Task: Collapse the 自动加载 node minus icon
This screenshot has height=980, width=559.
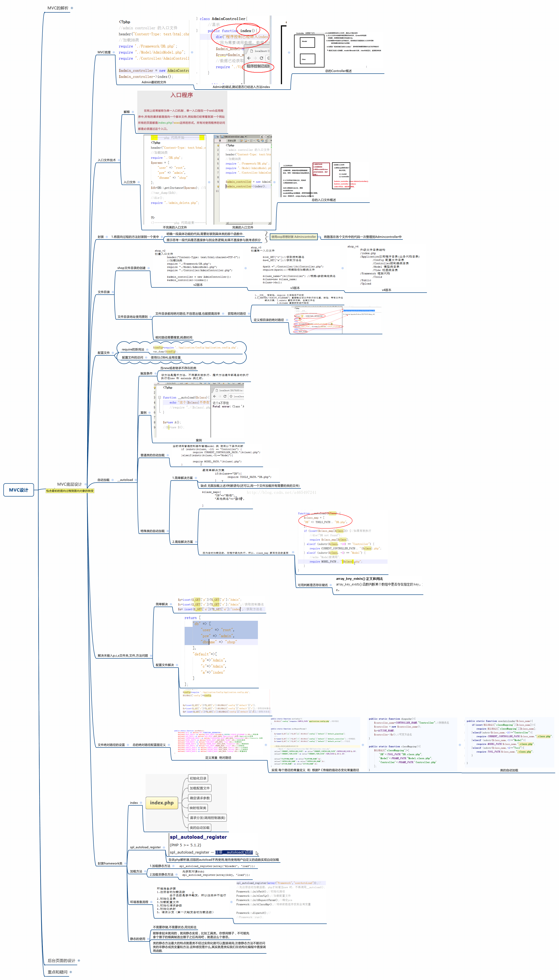Action: click(113, 480)
